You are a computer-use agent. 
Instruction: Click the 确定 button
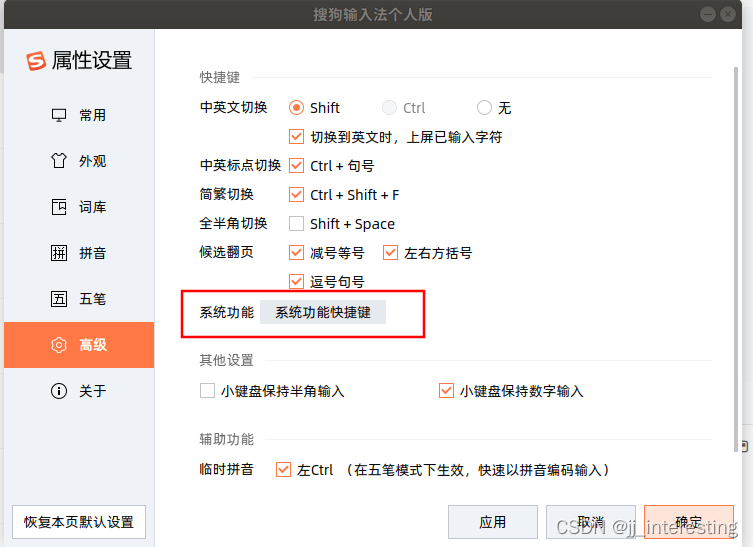click(689, 522)
